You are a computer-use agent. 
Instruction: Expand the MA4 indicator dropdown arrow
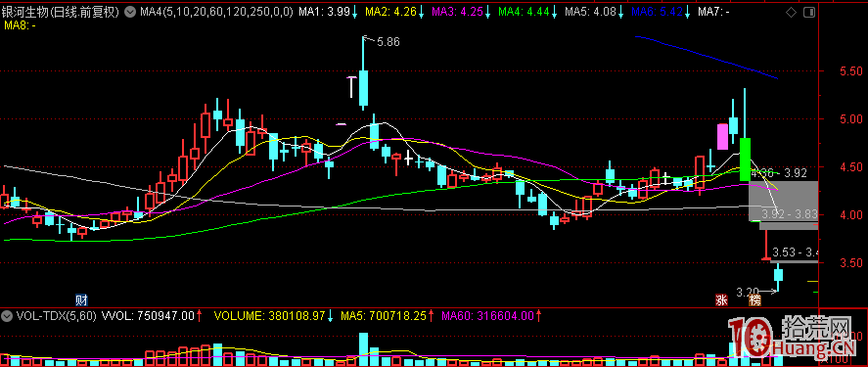131,12
